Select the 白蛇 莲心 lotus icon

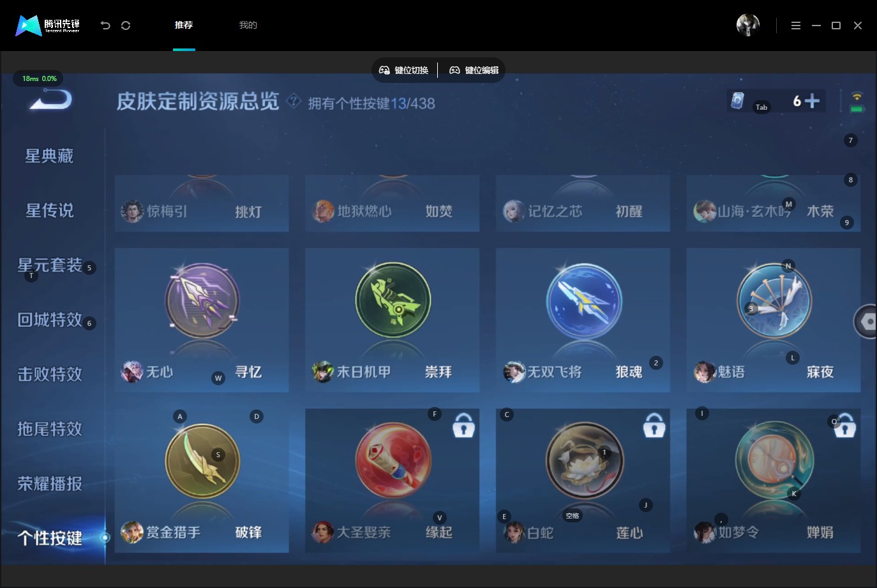[583, 460]
